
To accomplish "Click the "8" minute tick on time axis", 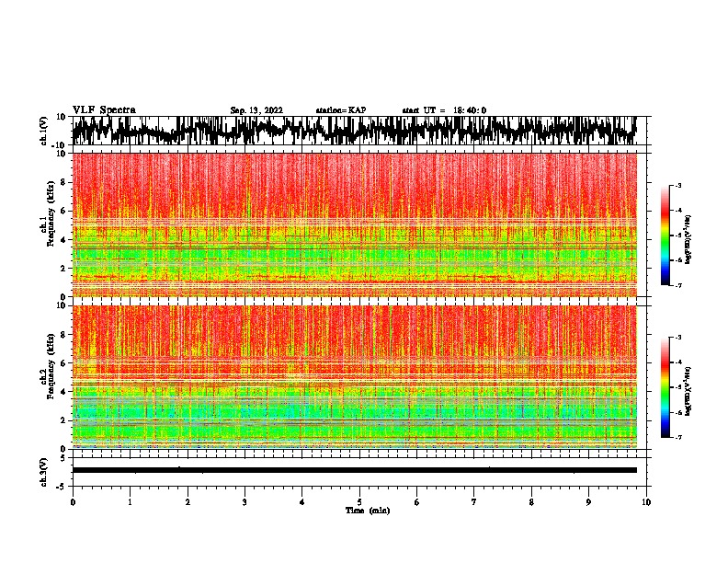I will (x=531, y=502).
